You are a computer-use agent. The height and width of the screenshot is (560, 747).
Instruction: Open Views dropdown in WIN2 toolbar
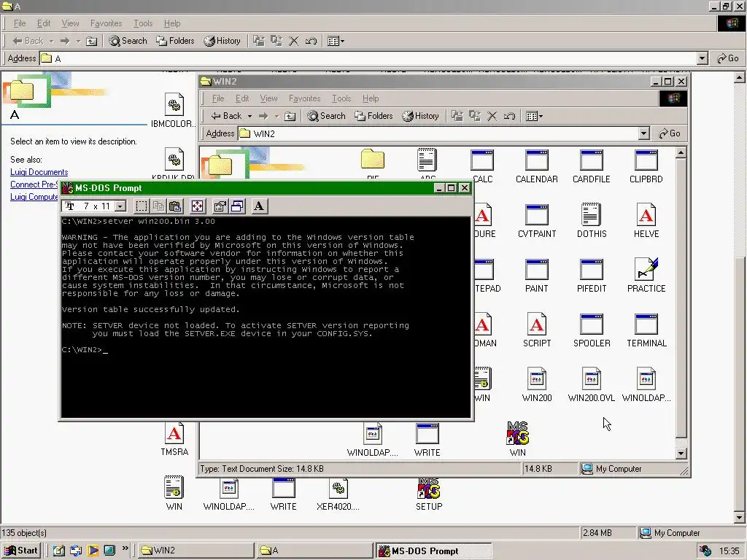tap(534, 116)
